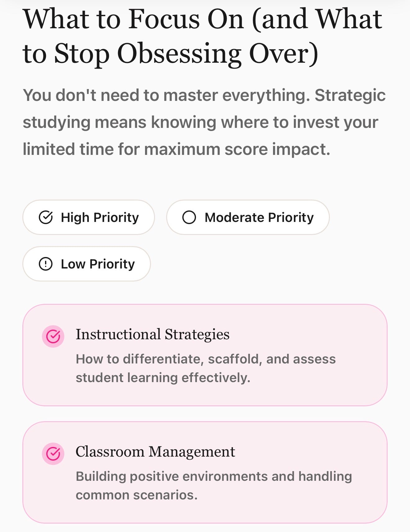Open the Classroom Management card title
Screen dimensions: 410x532
click(x=155, y=452)
